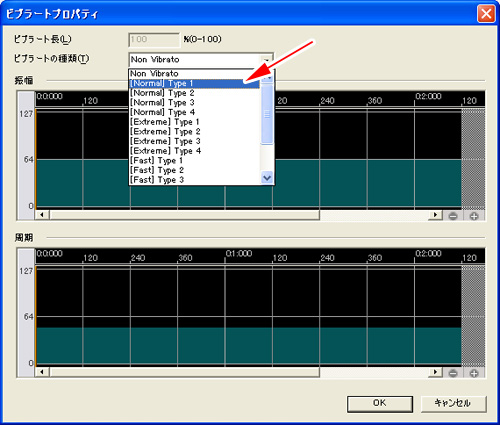Viewport: 500px width, 425px height.
Task: Choose [Normal] Type 4 vibrato option
Action: [194, 112]
